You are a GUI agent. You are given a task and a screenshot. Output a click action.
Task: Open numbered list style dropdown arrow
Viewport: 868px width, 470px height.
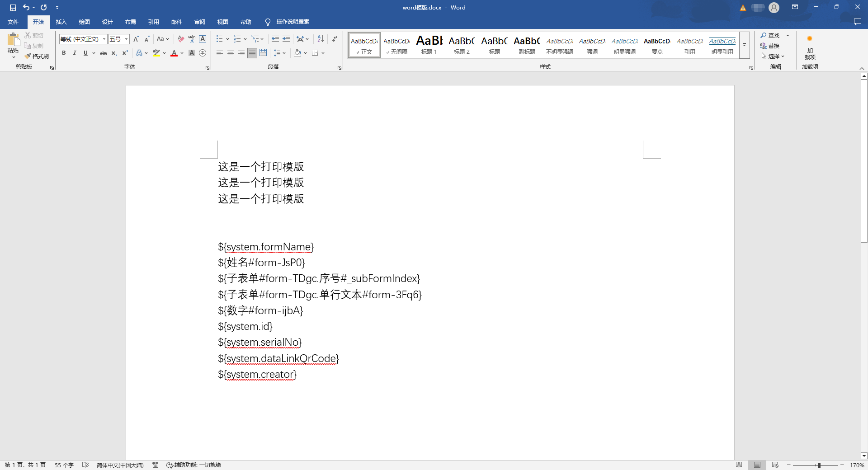click(x=245, y=39)
